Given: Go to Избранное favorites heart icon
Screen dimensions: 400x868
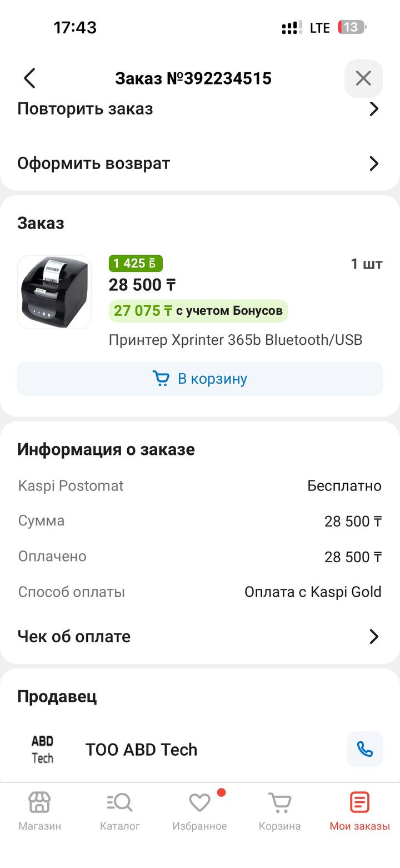Looking at the screenshot, I should [x=199, y=802].
